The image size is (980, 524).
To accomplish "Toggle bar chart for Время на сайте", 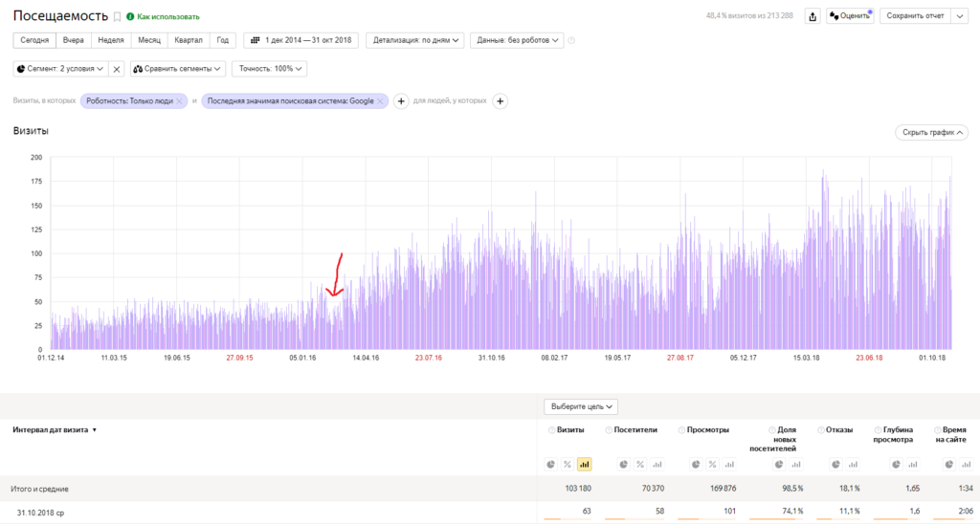I will [x=967, y=464].
